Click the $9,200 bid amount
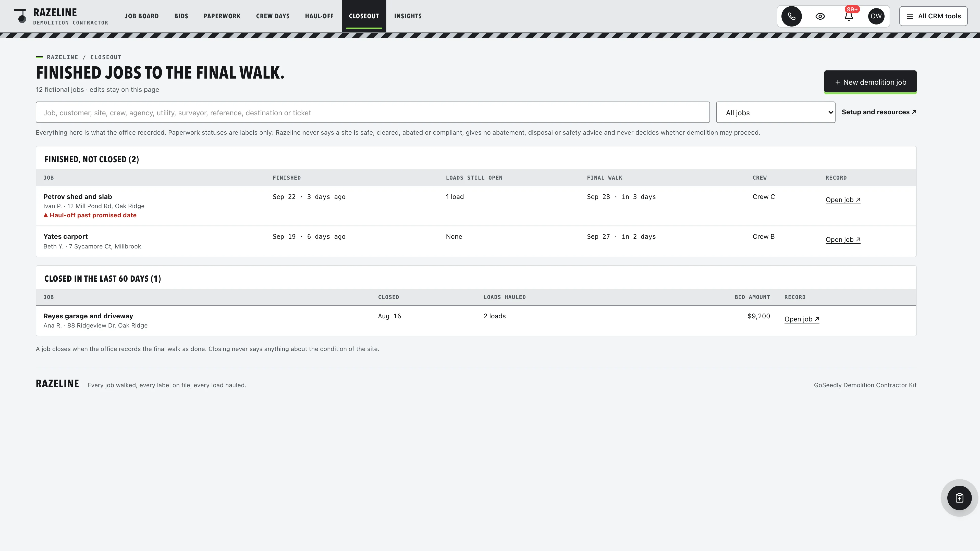980x551 pixels. click(758, 316)
